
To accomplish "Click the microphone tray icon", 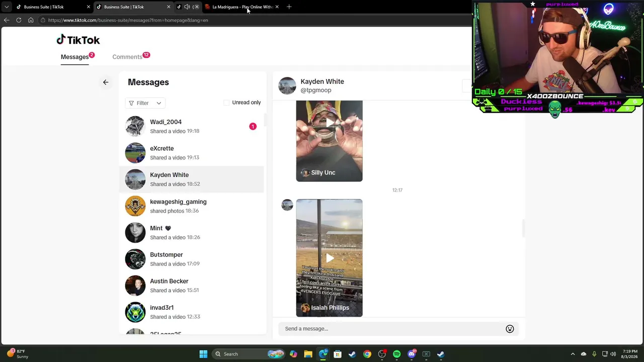I will point(594,354).
